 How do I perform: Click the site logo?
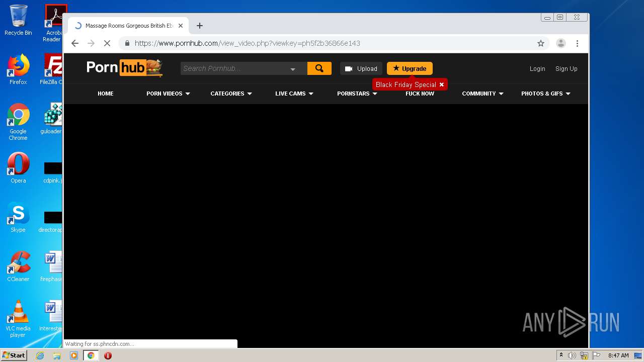point(124,68)
